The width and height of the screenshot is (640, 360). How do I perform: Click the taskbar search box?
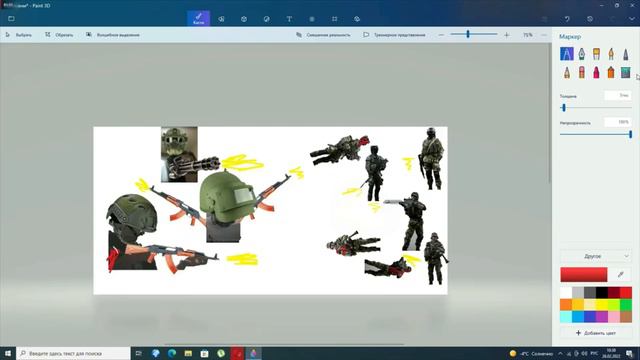[x=73, y=353]
